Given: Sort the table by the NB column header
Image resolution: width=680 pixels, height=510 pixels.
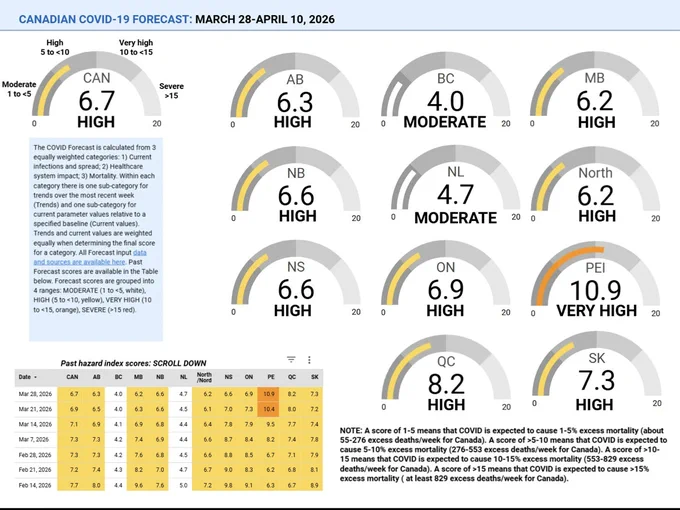Looking at the screenshot, I should pos(160,377).
